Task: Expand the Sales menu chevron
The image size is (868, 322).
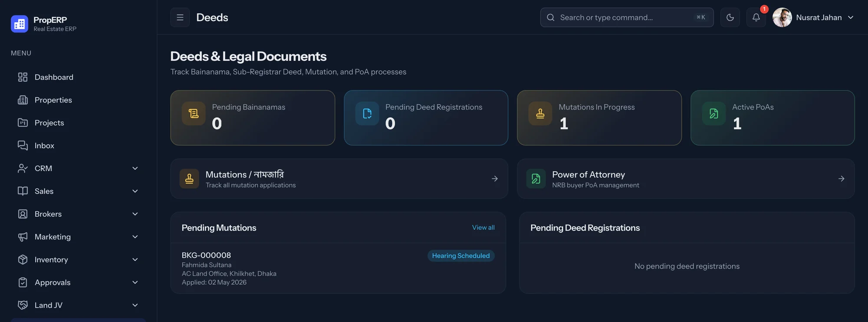Action: pos(135,191)
